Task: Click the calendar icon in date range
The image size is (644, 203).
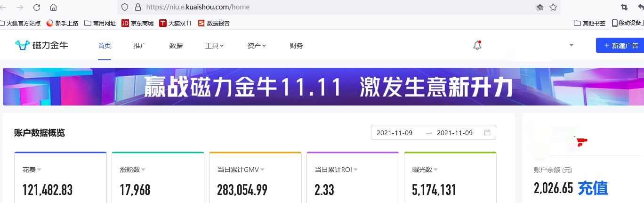Action: pyautogui.click(x=487, y=133)
